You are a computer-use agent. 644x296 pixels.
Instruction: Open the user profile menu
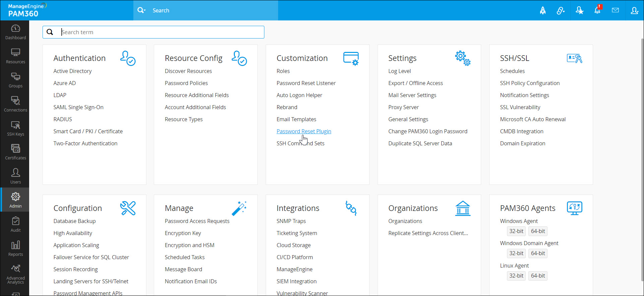pyautogui.click(x=634, y=10)
